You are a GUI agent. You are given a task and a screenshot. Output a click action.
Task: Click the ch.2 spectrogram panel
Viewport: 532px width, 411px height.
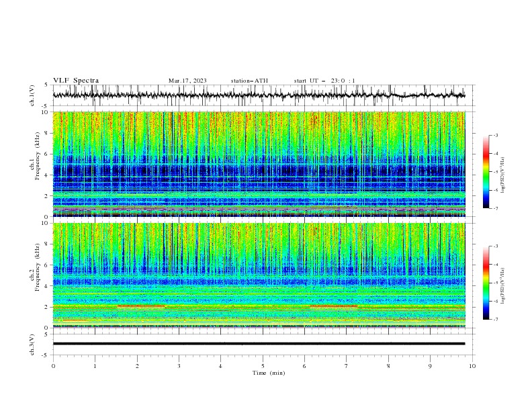[259, 275]
